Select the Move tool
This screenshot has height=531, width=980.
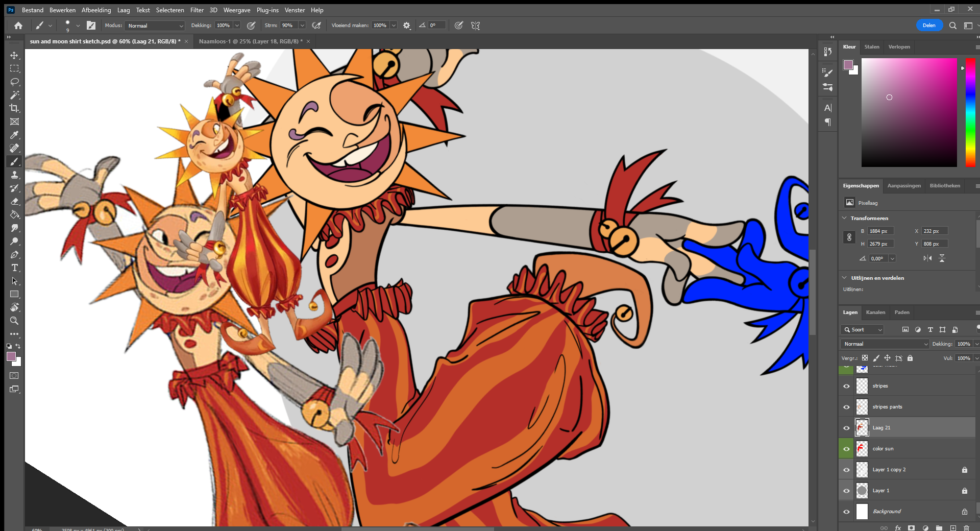pyautogui.click(x=14, y=55)
